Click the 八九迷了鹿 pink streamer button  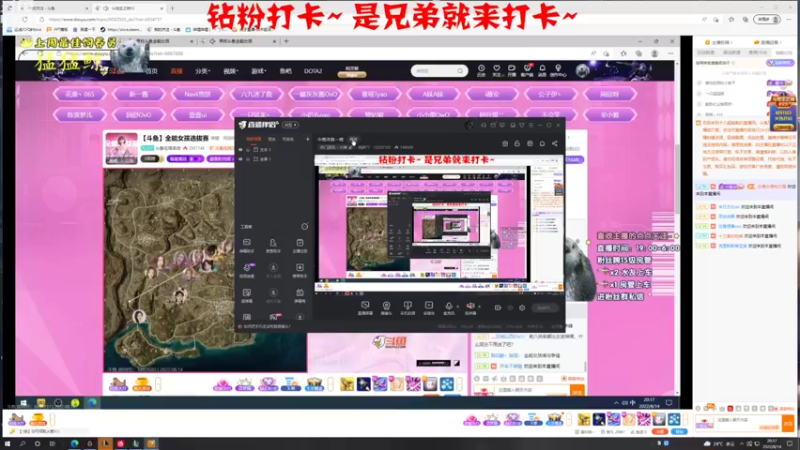[x=256, y=94]
